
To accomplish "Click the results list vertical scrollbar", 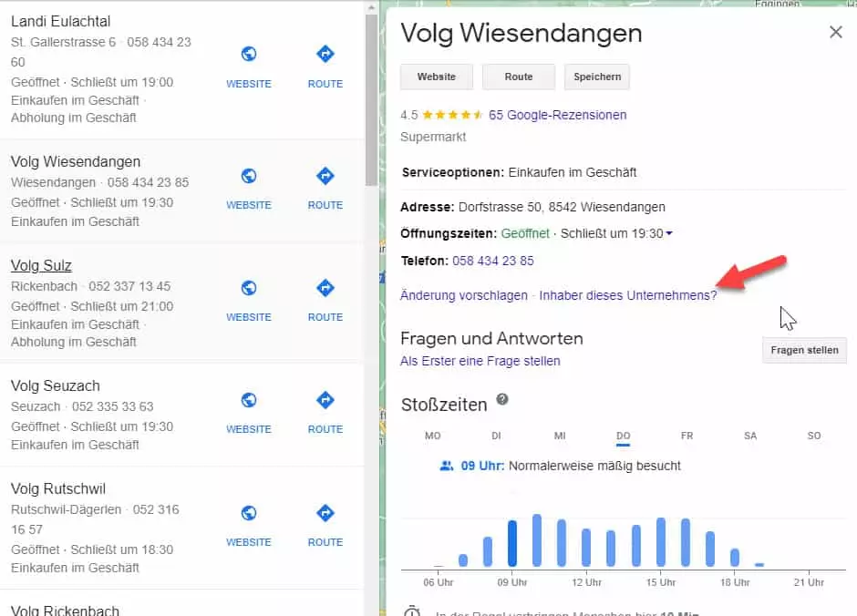I will (x=372, y=100).
